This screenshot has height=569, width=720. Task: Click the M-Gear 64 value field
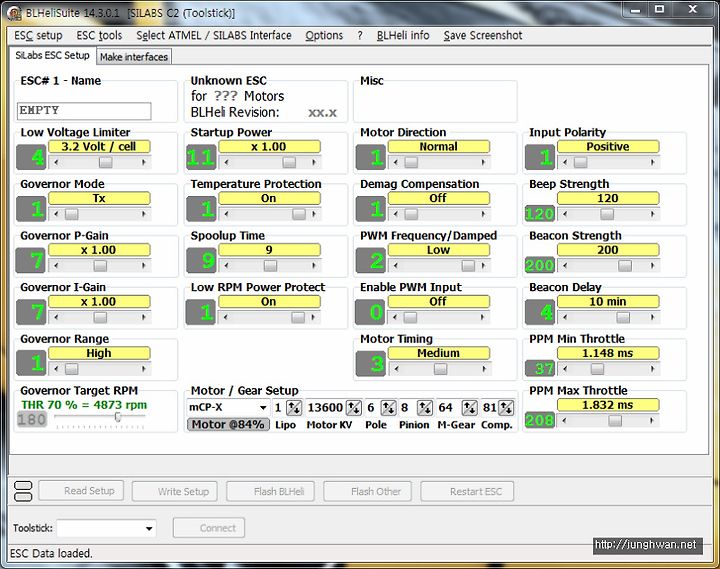point(448,407)
